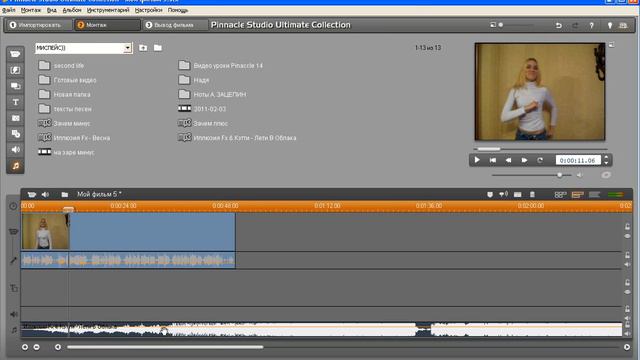
Task: Redo the last action
Action: pyautogui.click(x=575, y=25)
